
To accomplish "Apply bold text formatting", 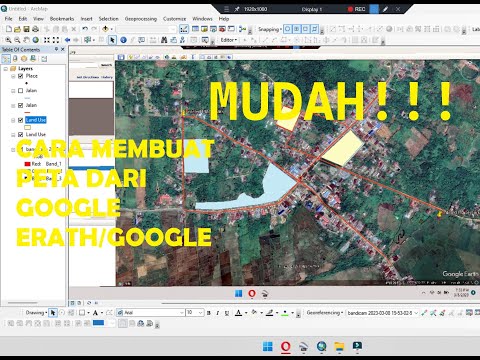I will coord(209,313).
